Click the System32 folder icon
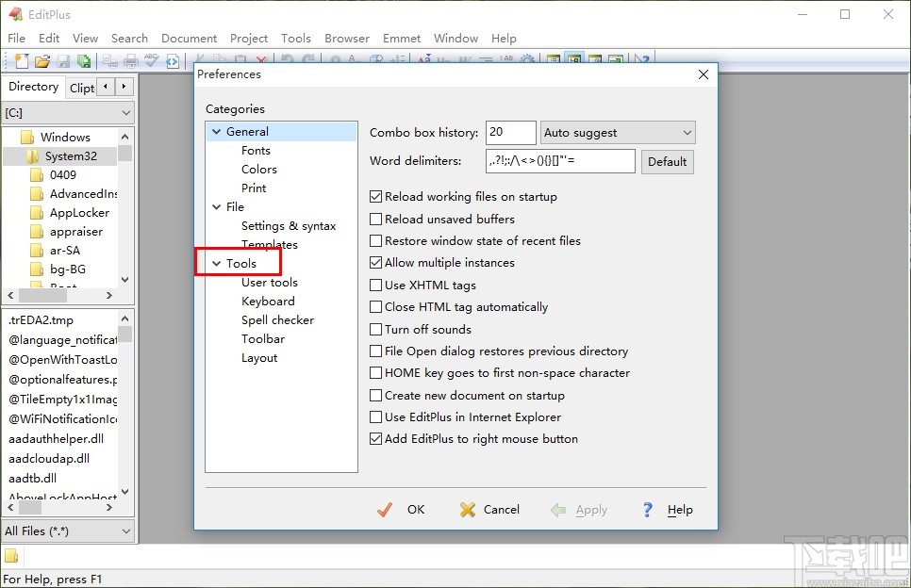911x588 pixels. click(32, 156)
